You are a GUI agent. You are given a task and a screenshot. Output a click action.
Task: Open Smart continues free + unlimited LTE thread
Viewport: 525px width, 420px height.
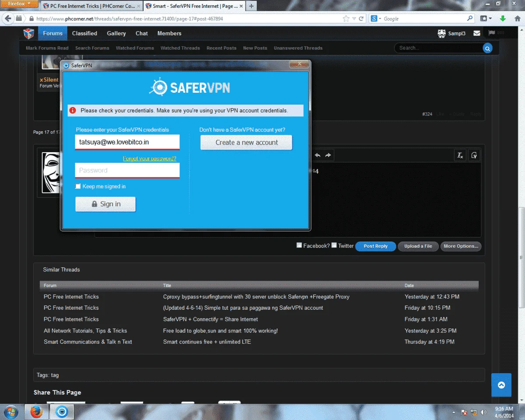pyautogui.click(x=207, y=342)
